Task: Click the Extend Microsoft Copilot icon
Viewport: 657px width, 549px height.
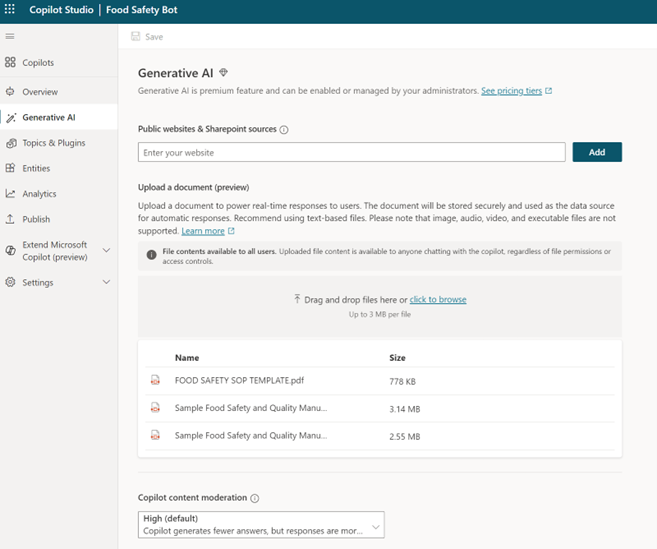Action: click(10, 251)
